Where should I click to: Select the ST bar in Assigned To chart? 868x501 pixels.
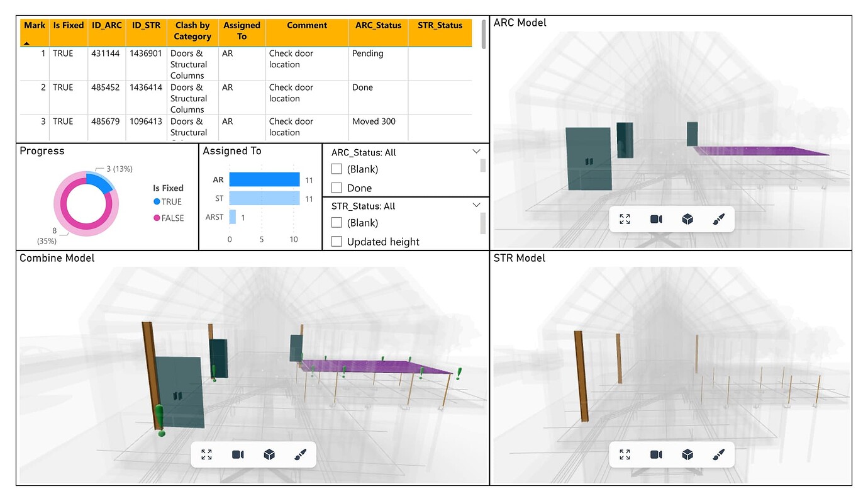264,198
